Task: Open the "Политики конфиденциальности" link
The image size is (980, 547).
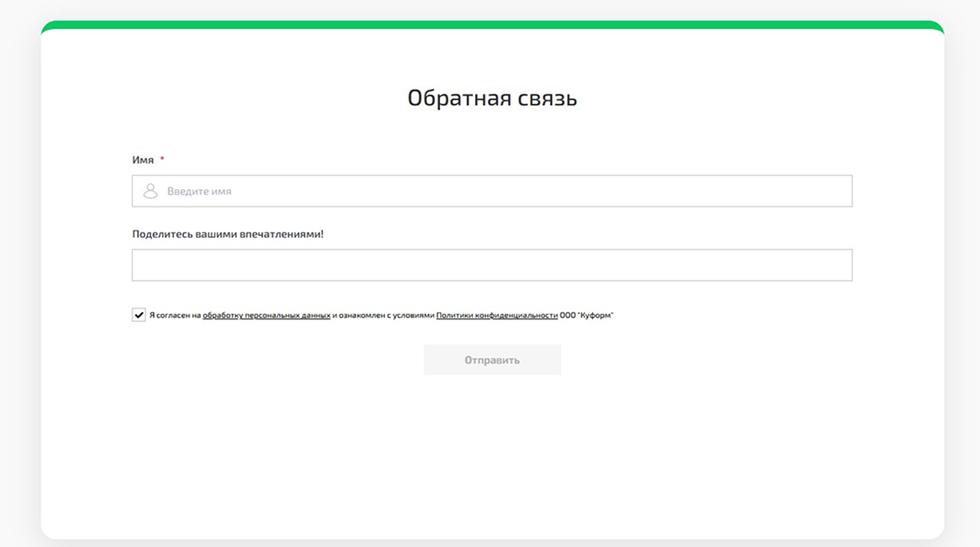Action: 496,316
